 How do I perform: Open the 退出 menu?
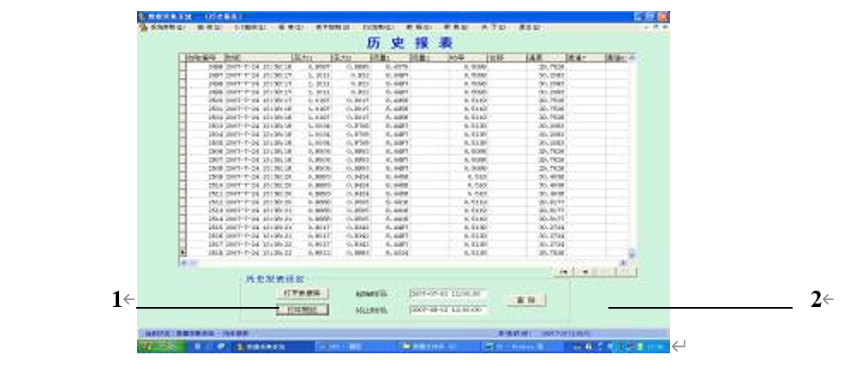529,27
